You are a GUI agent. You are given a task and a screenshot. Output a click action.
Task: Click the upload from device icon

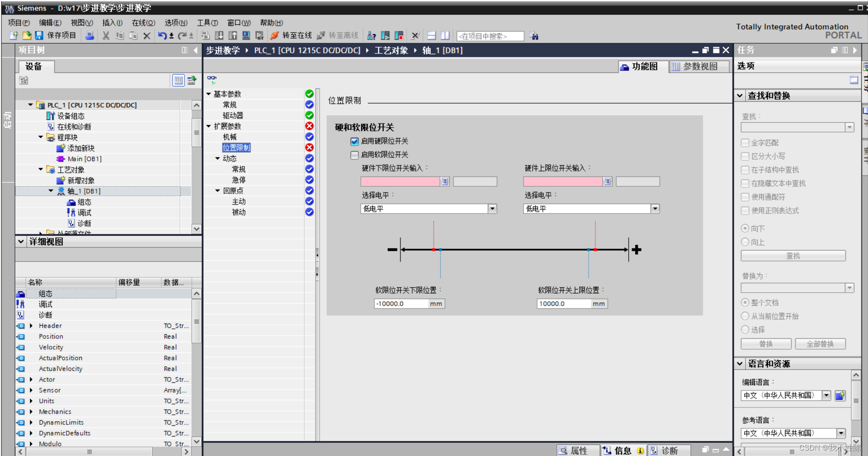point(233,35)
